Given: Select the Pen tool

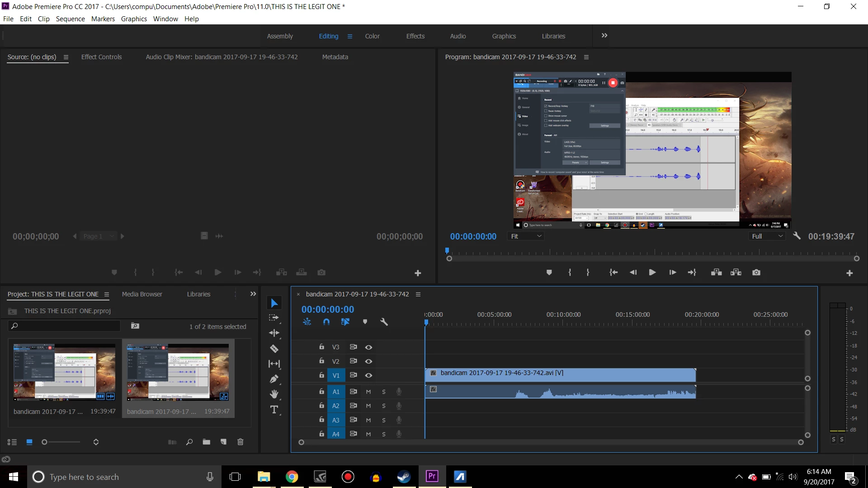Looking at the screenshot, I should coord(274,379).
